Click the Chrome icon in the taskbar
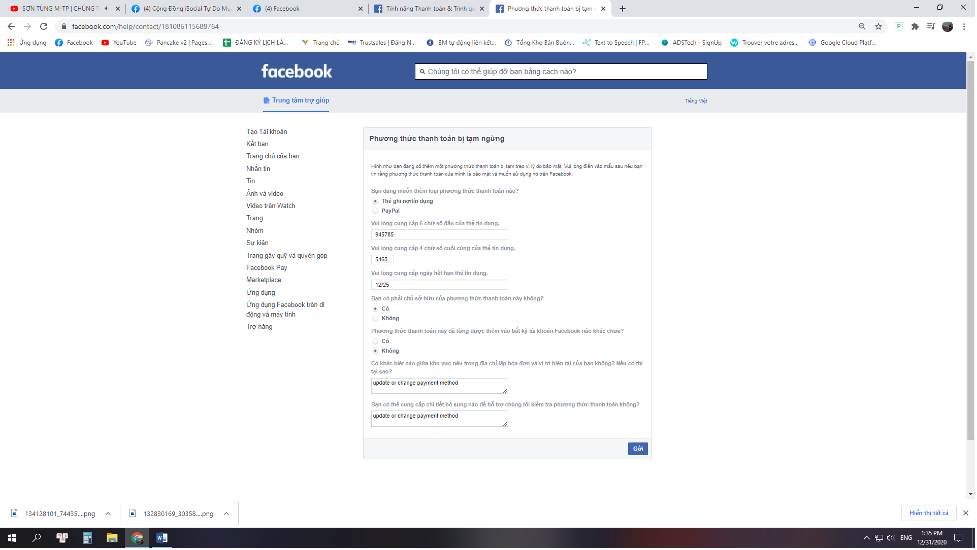The height and width of the screenshot is (550, 977). [137, 538]
